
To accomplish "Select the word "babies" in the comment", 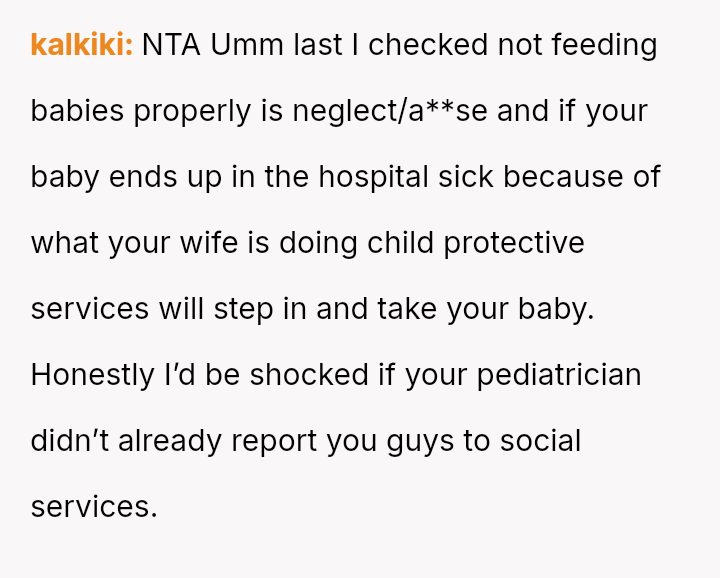I will (x=77, y=111).
